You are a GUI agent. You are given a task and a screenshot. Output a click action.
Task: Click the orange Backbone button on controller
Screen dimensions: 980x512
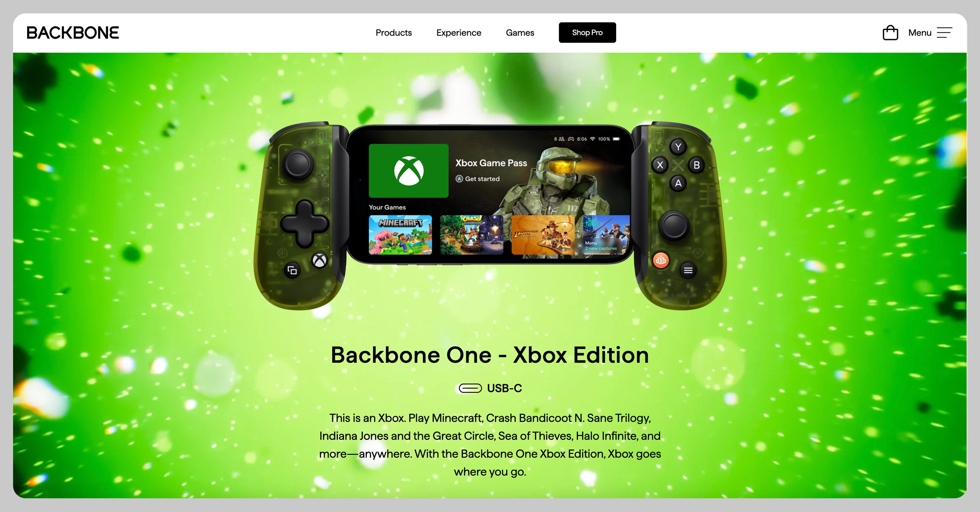click(661, 260)
